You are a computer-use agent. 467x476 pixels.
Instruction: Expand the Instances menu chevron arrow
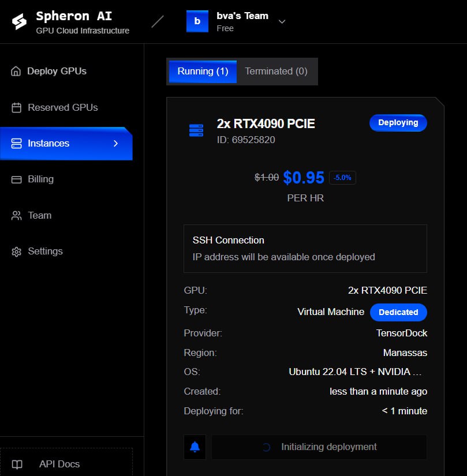(115, 143)
